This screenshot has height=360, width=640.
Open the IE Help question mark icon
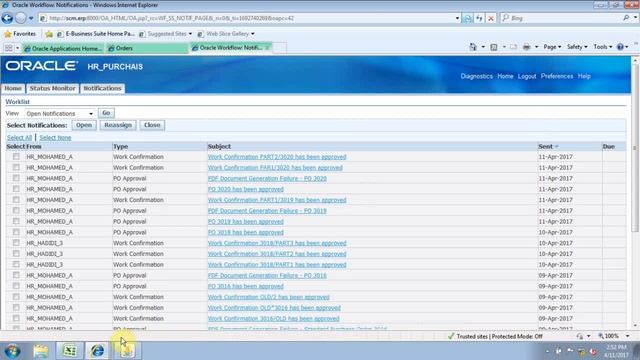click(620, 47)
